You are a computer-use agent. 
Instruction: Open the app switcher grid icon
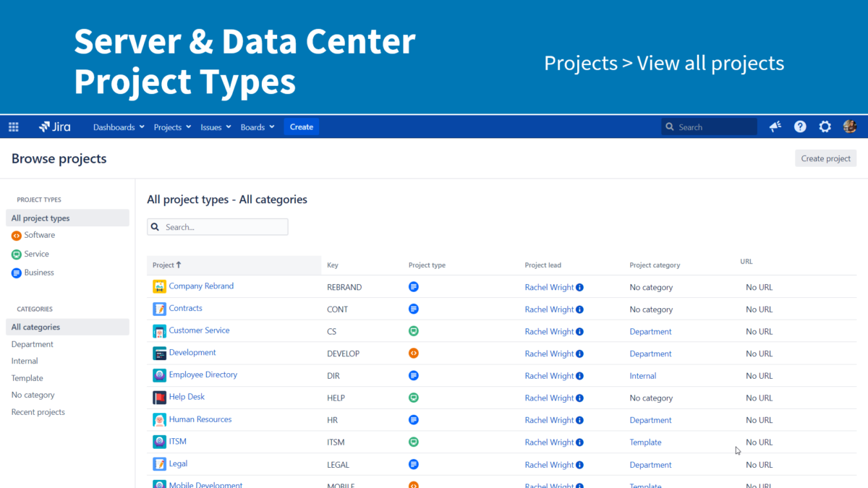(x=13, y=127)
